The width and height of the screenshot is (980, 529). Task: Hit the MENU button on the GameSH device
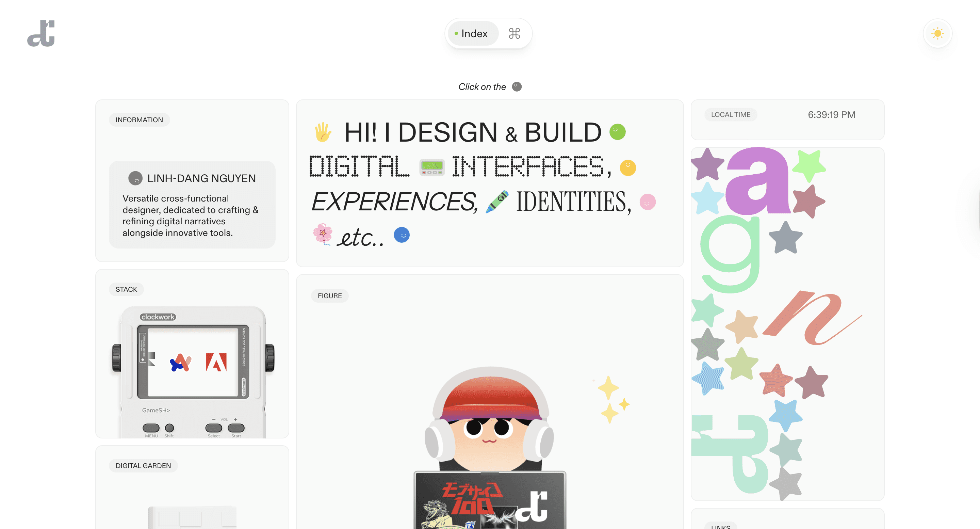[151, 428]
